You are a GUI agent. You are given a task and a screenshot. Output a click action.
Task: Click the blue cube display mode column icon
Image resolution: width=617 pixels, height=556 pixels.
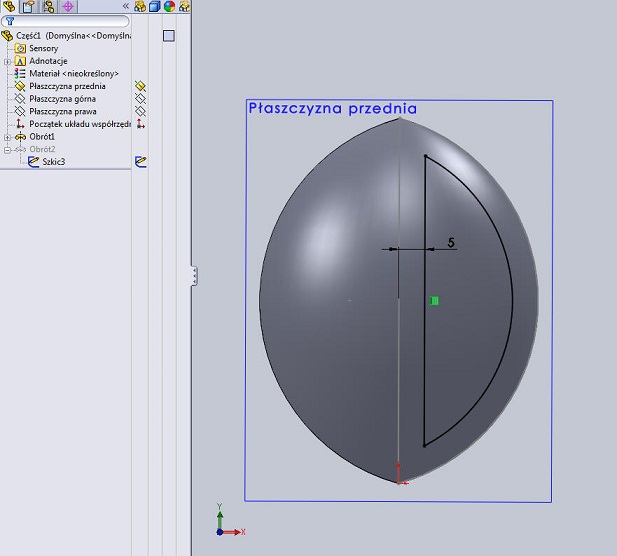[155, 6]
